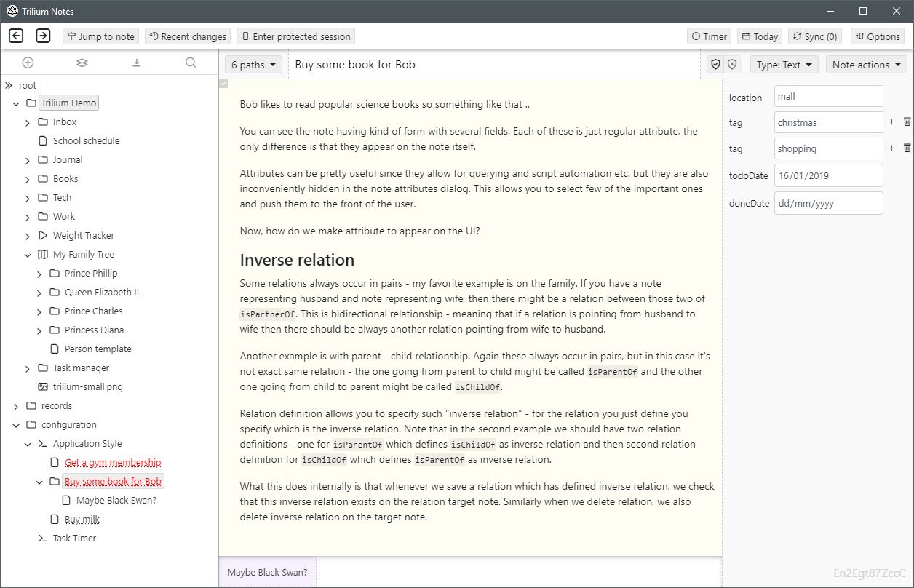Click Enter protected session button
The height and width of the screenshot is (588, 914).
coord(296,36)
